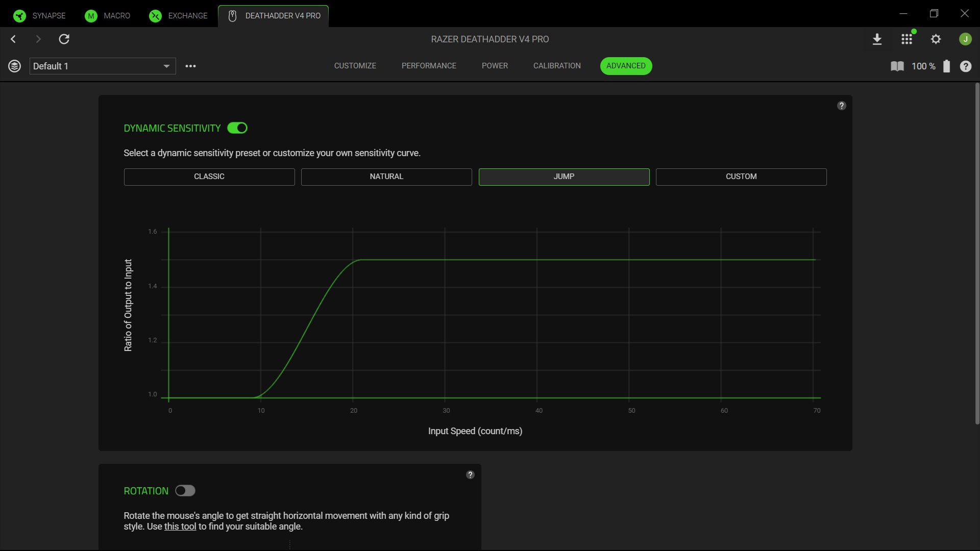Viewport: 980px width, 551px height.
Task: Open help from the top-right question mark
Action: [965, 66]
